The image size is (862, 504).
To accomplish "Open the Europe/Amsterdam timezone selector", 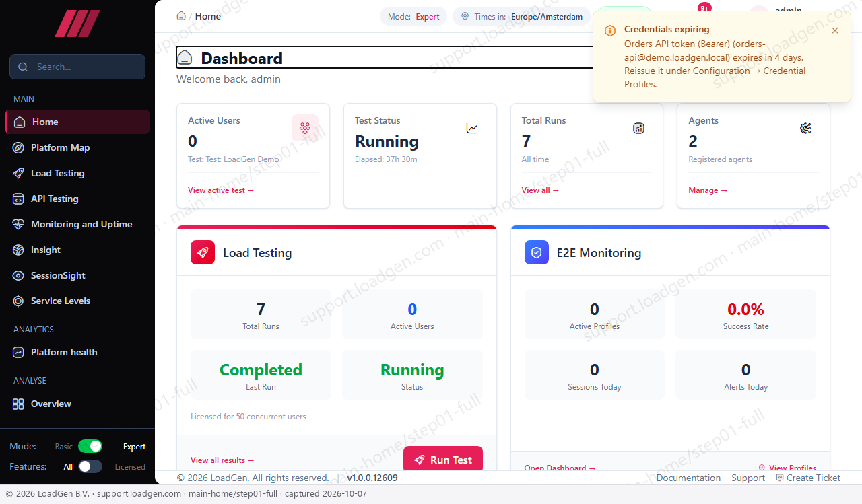I will click(x=521, y=16).
